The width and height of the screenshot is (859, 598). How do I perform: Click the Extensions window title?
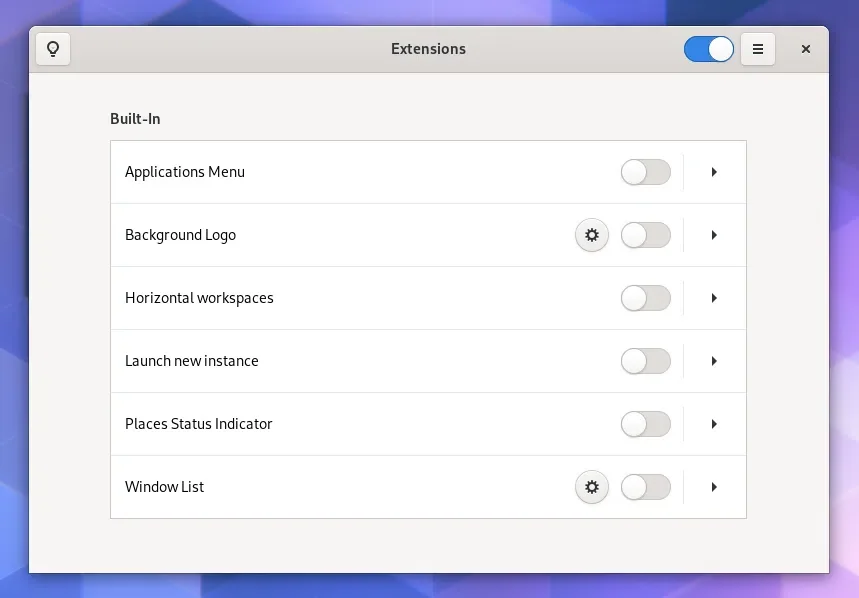point(428,49)
